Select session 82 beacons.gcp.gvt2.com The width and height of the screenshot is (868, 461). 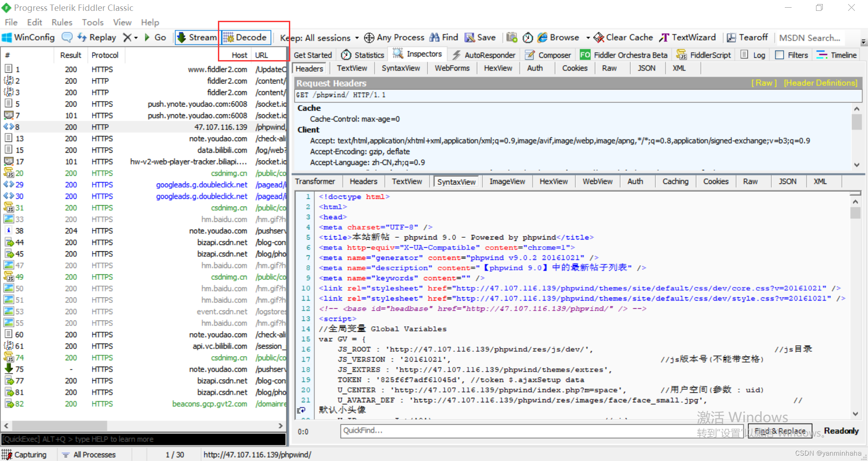(143, 404)
